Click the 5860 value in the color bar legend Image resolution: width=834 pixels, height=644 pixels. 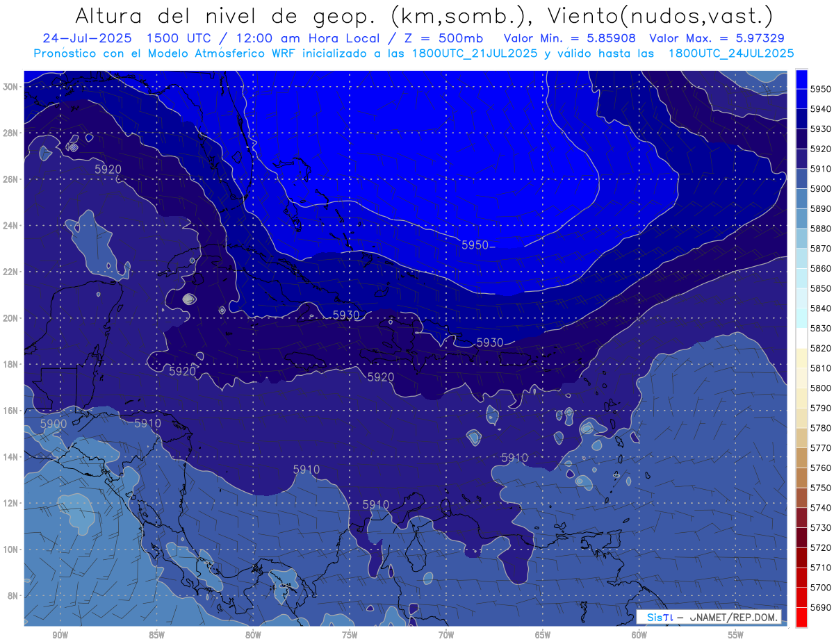pyautogui.click(x=820, y=268)
